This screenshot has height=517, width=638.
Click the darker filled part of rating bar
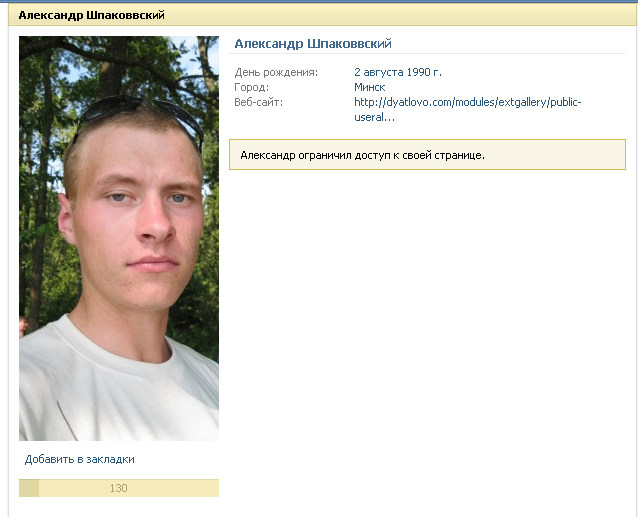pos(29,488)
